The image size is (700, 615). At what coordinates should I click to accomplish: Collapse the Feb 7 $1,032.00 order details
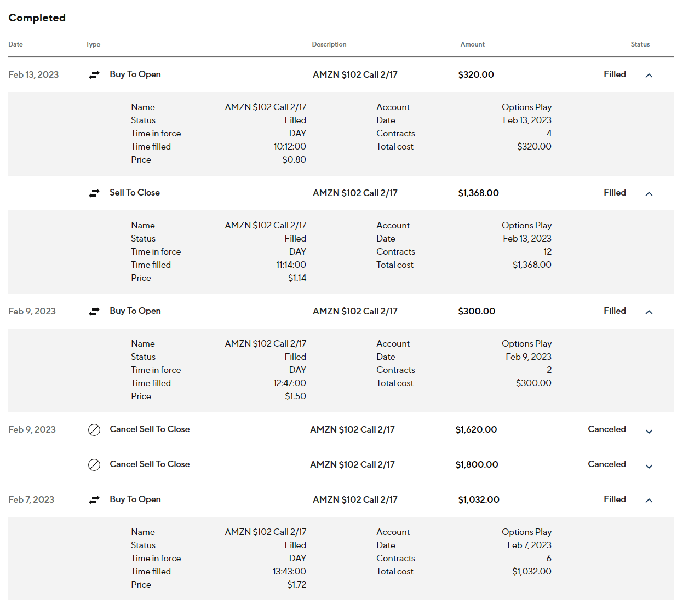click(x=649, y=501)
